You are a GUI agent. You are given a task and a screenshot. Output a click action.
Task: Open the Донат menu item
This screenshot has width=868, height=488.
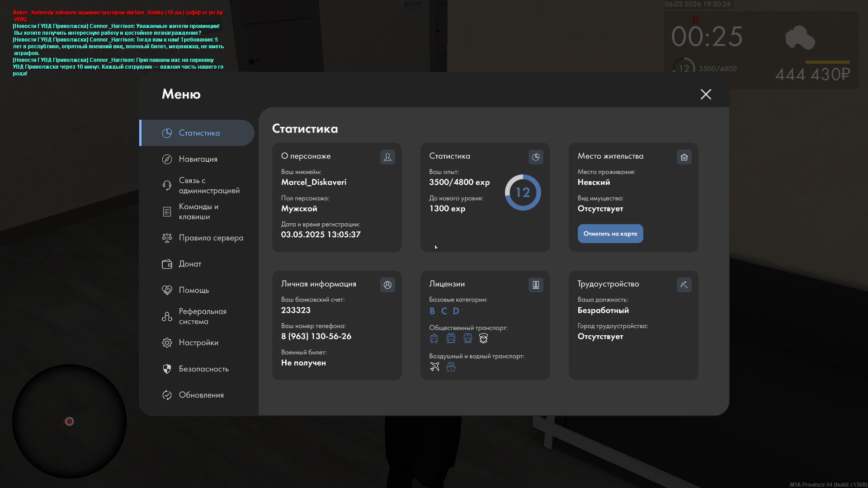coord(190,264)
